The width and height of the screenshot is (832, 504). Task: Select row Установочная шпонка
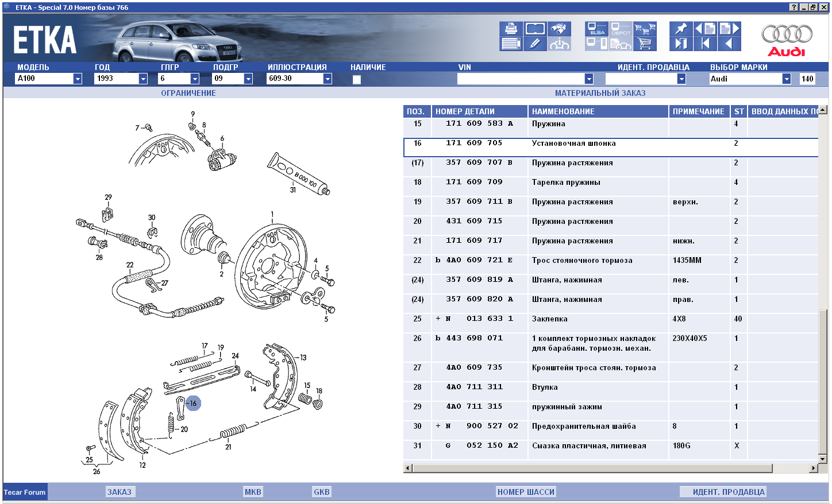[611, 147]
